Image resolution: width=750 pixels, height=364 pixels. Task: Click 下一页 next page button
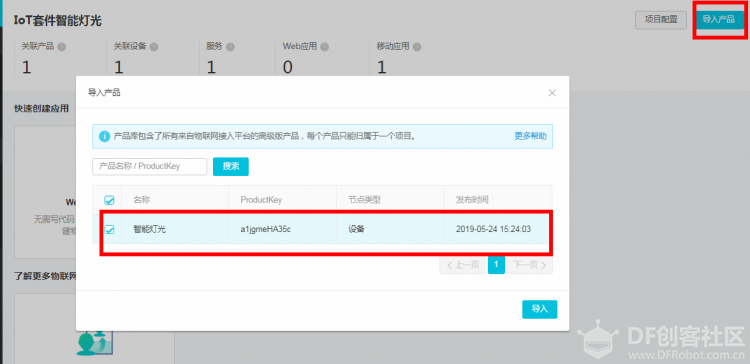click(x=530, y=265)
